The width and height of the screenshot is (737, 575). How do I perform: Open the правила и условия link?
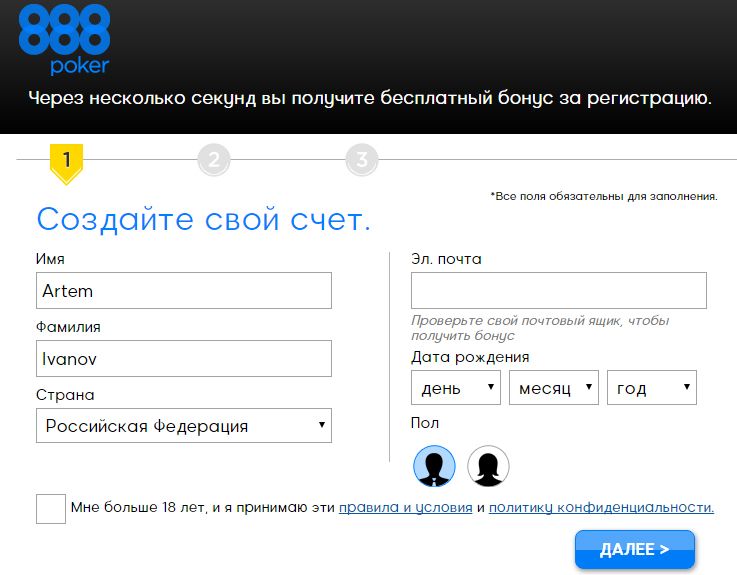405,508
